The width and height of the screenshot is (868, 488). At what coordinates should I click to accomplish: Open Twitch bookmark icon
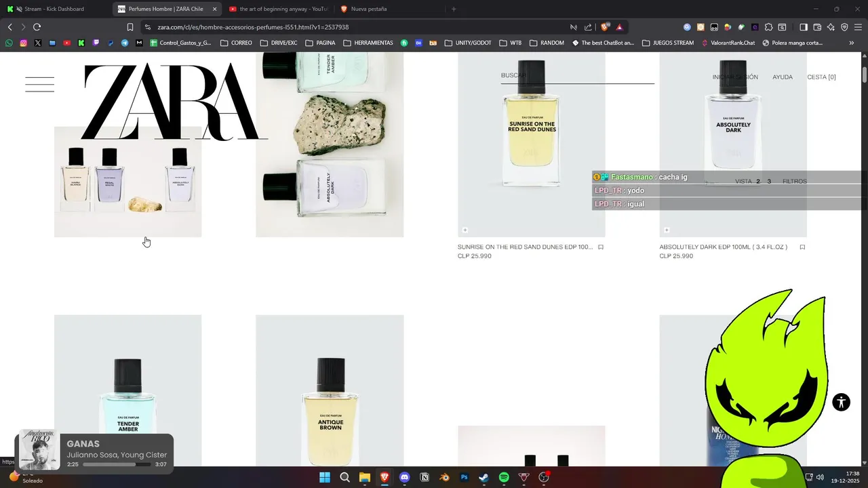(x=96, y=43)
